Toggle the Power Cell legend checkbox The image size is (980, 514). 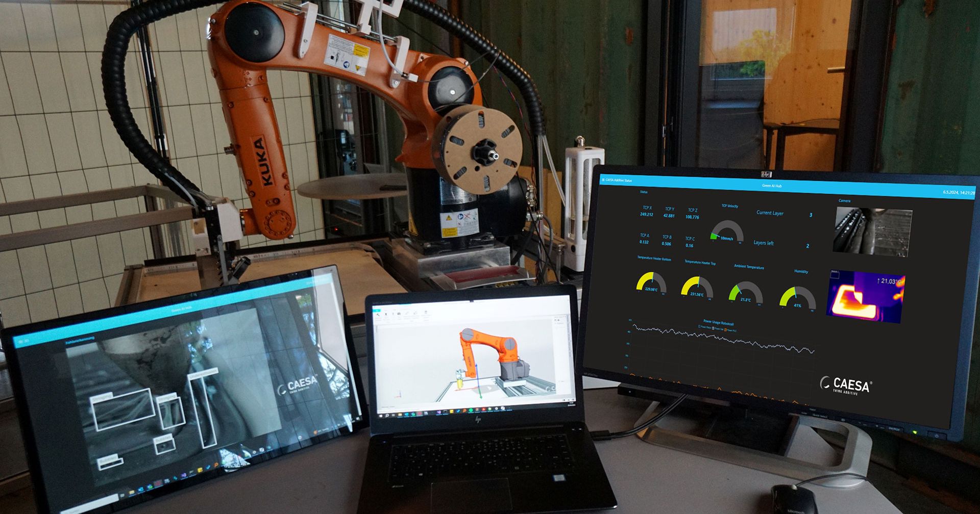pos(713,328)
